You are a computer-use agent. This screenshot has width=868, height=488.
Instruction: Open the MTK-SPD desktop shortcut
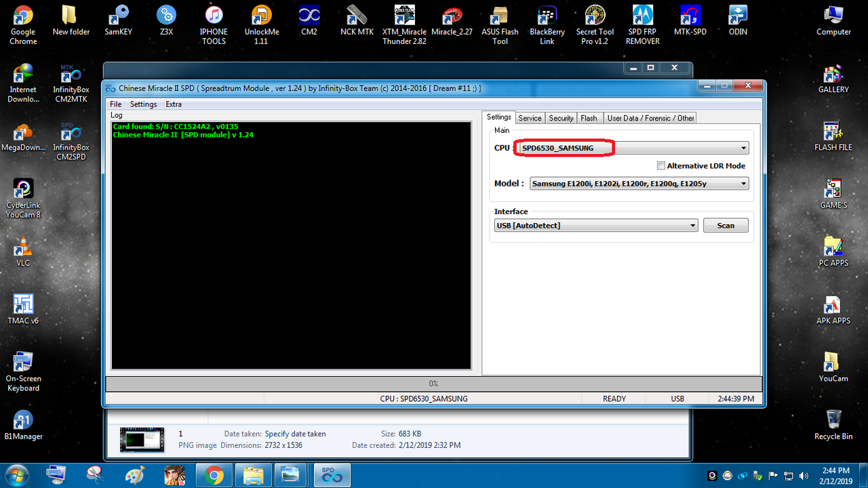(690, 20)
